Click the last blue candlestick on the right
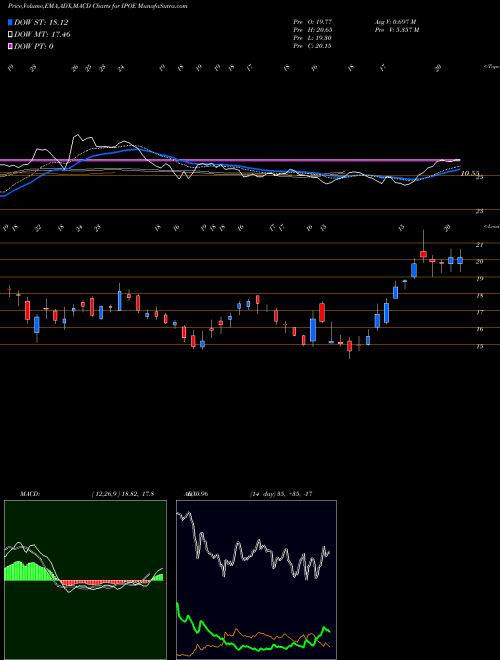 click(x=460, y=261)
